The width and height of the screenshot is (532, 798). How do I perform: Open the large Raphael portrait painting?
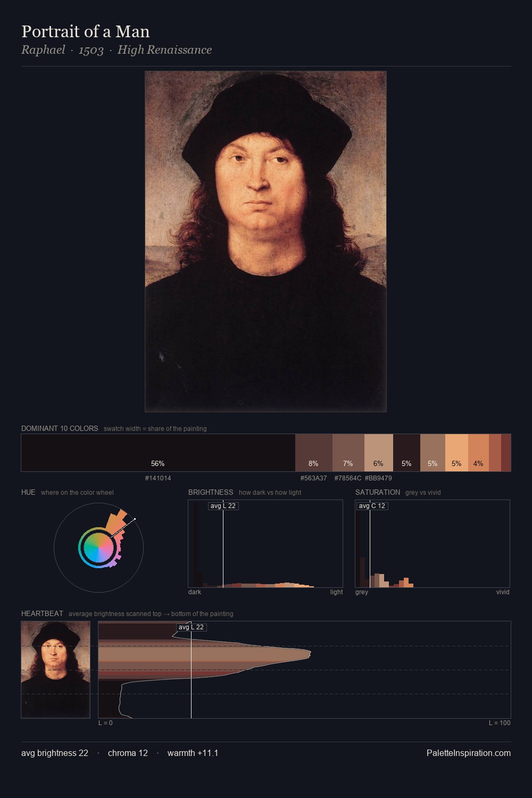265,242
